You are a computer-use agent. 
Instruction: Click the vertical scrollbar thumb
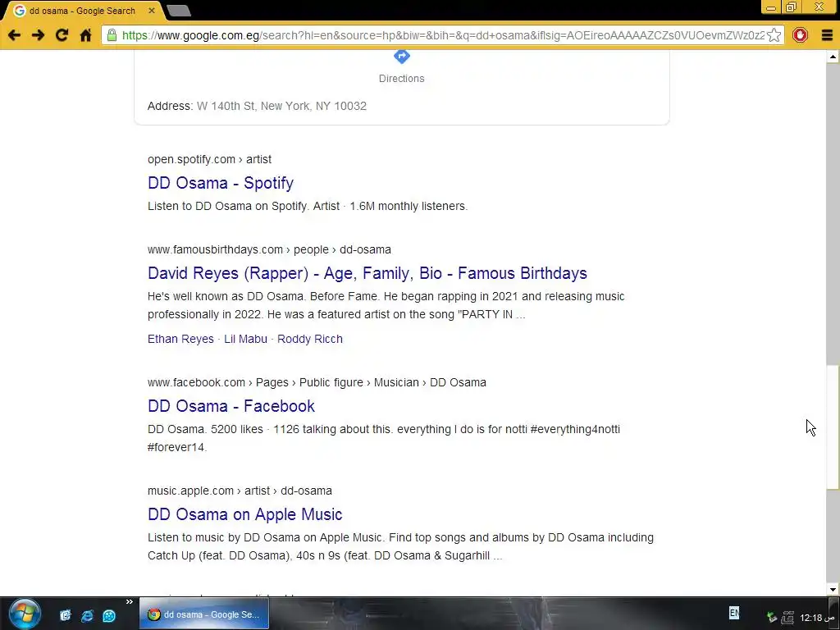(x=833, y=427)
